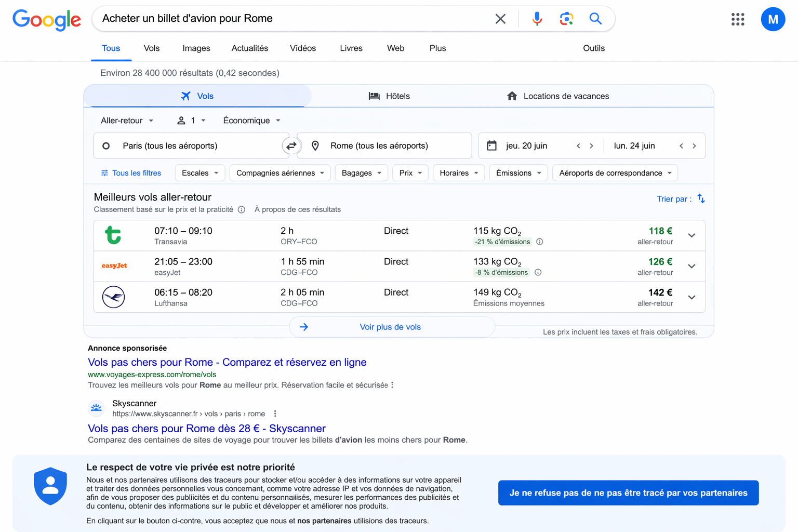This screenshot has width=798, height=532.
Task: Click the magnifying glass search icon
Action: coord(595,19)
